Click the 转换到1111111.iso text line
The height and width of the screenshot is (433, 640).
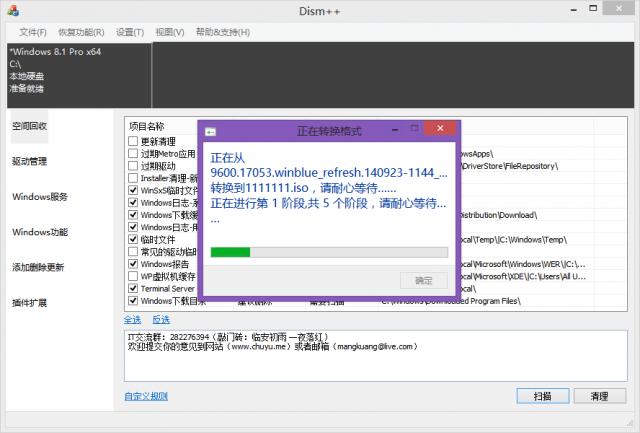pyautogui.click(x=303, y=188)
